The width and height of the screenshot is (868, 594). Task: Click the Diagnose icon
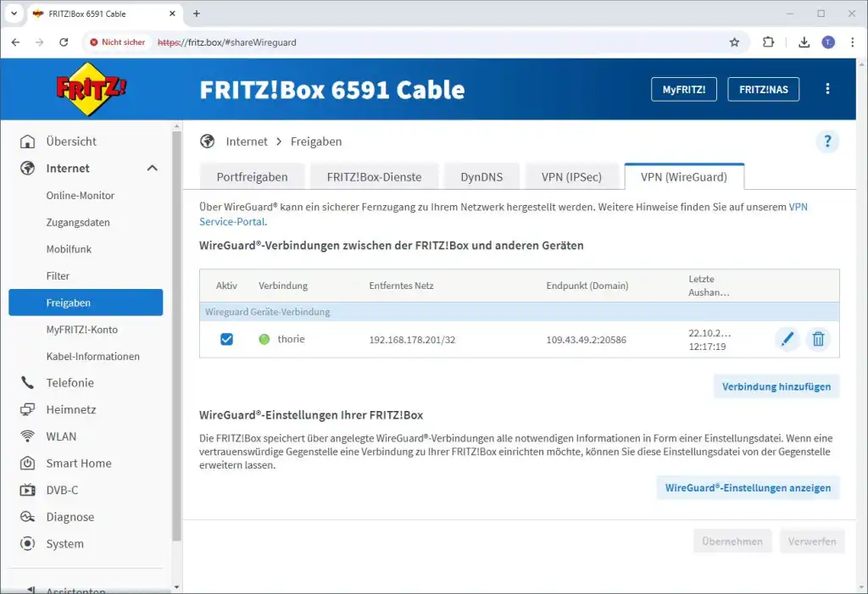(x=27, y=517)
